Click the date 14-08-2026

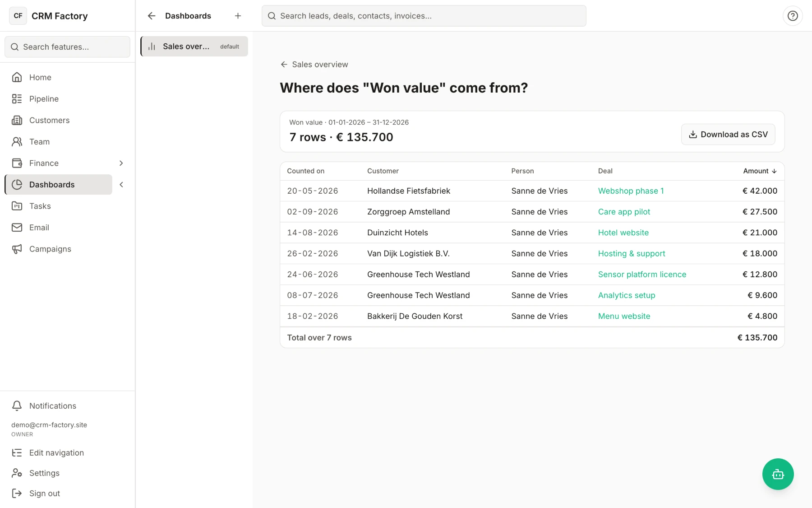[x=312, y=233]
